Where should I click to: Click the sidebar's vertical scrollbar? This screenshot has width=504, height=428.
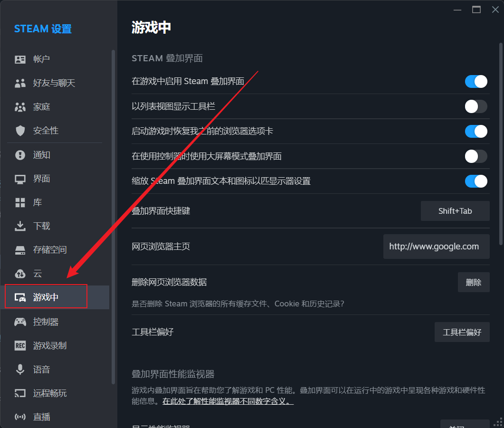point(113,217)
